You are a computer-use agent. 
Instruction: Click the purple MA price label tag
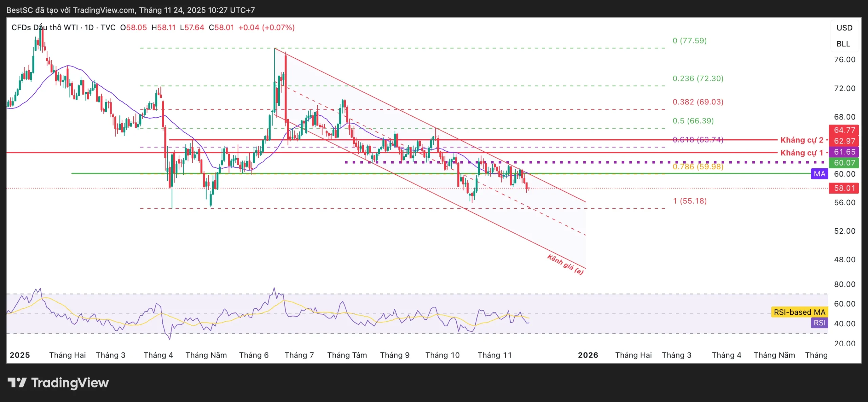click(819, 174)
